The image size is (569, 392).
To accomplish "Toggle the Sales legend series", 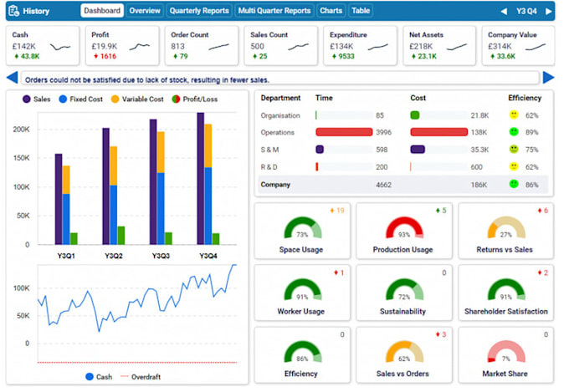I will tap(37, 100).
